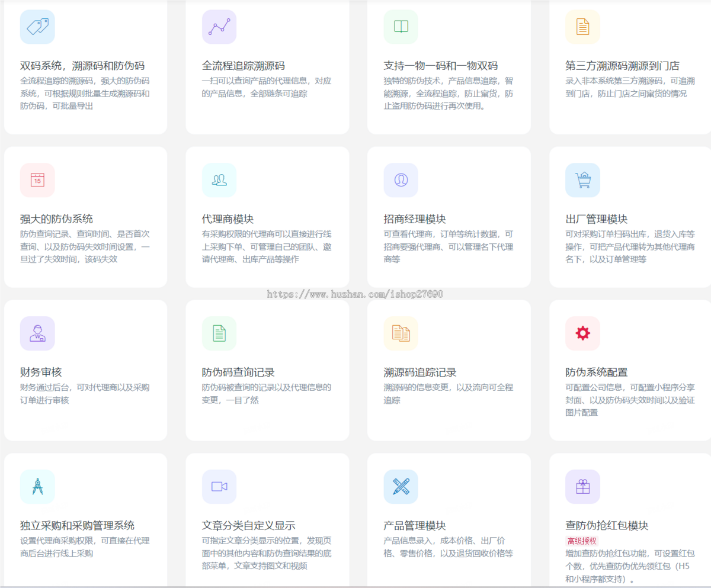The image size is (711, 588).
Task: Click the description starting 可指定文章分类显示的位置
Action: pos(267,553)
